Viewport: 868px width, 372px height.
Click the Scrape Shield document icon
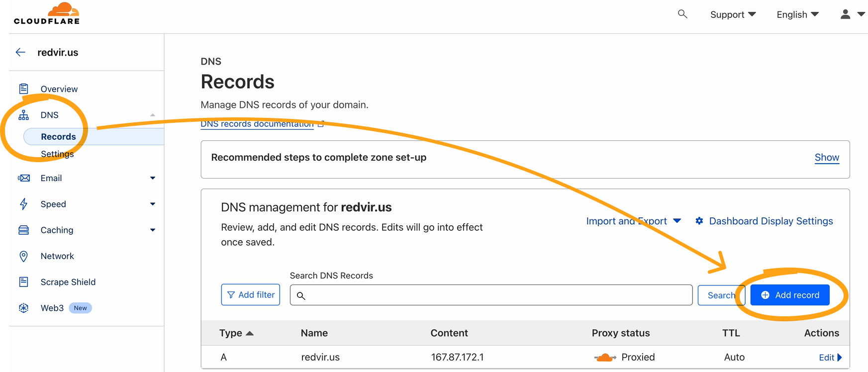click(23, 282)
